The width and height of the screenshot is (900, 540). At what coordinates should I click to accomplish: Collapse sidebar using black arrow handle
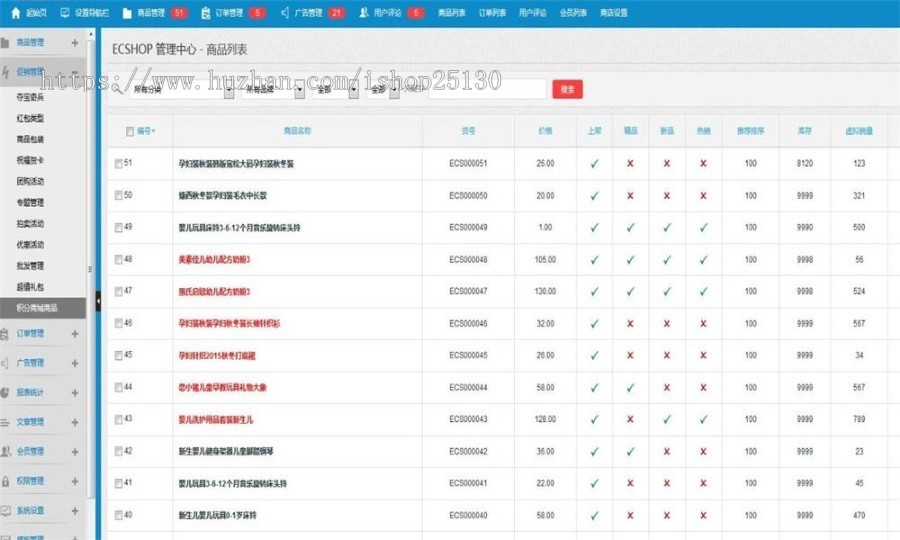(x=98, y=301)
